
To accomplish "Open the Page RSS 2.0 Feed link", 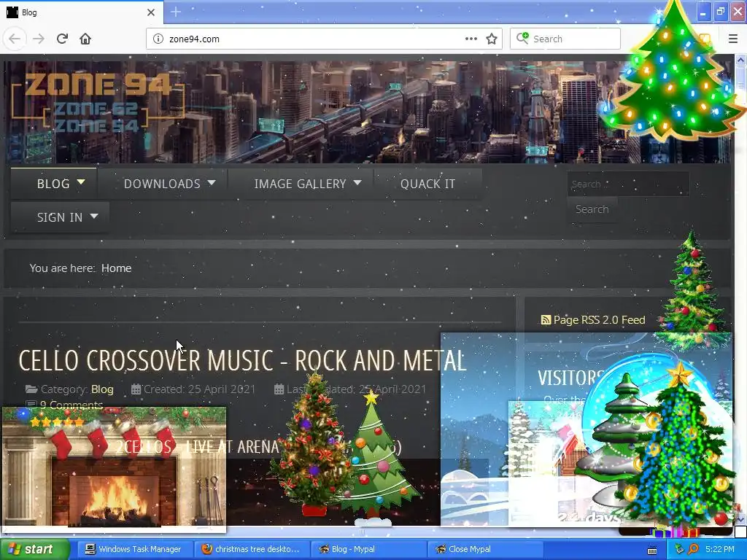I will click(x=599, y=320).
